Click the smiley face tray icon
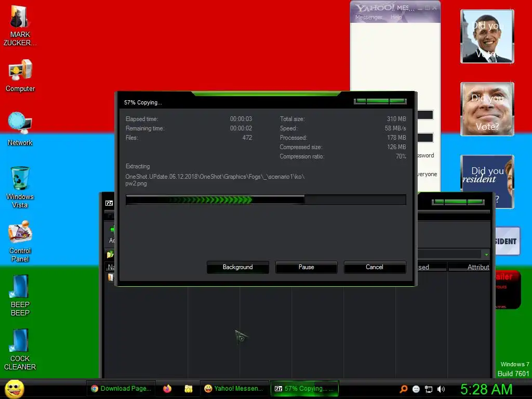 click(x=416, y=389)
